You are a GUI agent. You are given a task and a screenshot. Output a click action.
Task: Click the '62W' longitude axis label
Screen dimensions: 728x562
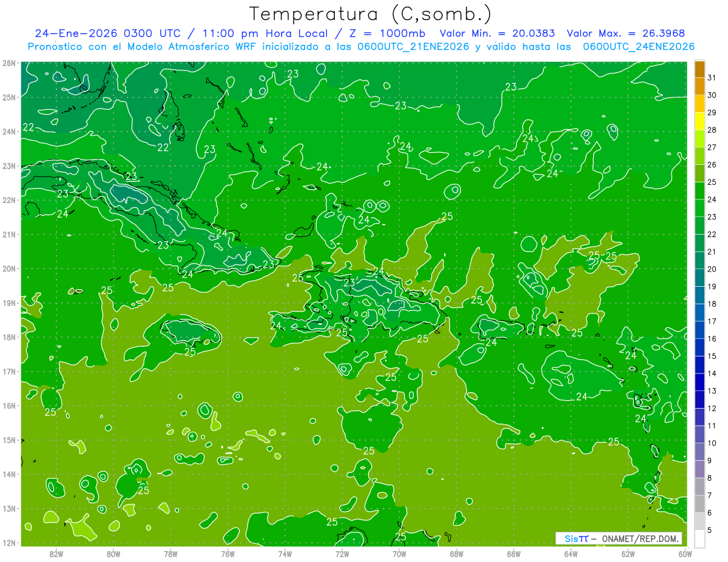(x=628, y=554)
